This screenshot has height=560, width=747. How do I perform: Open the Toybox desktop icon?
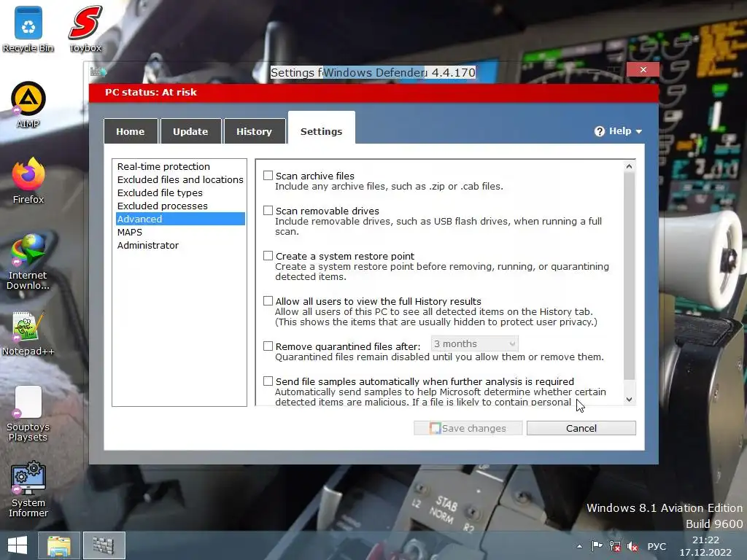pos(85,29)
